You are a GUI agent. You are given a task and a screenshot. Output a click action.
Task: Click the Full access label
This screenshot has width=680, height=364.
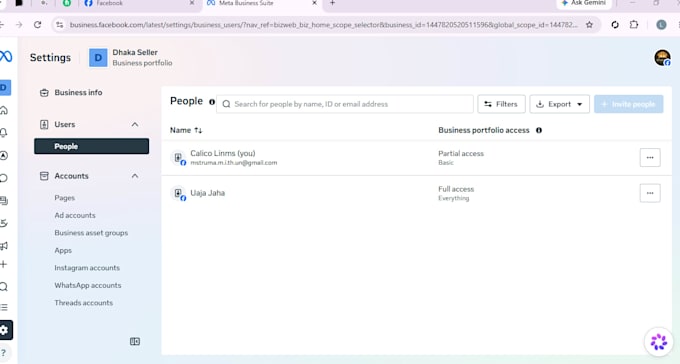(x=456, y=189)
